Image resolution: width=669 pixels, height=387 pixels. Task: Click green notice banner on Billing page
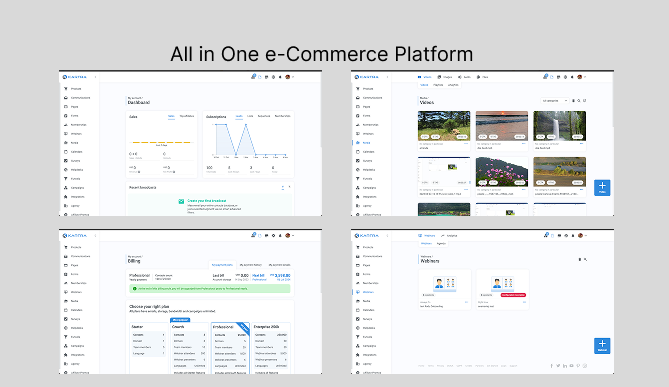click(x=209, y=289)
